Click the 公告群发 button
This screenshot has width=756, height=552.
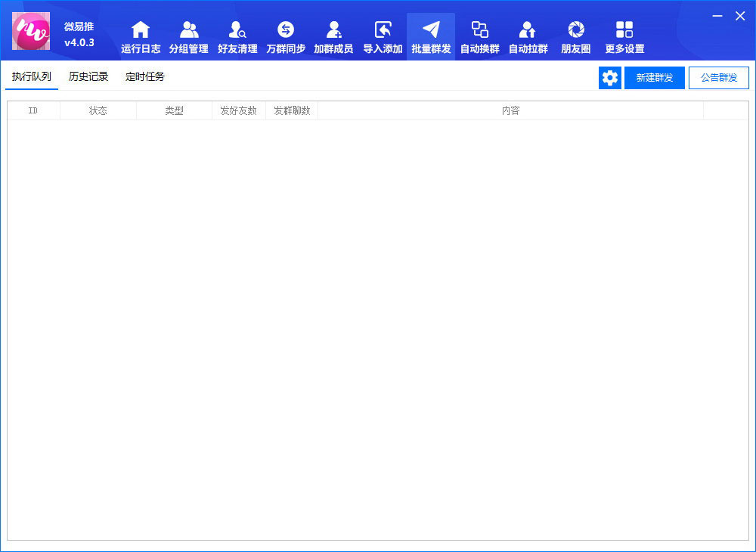click(719, 78)
